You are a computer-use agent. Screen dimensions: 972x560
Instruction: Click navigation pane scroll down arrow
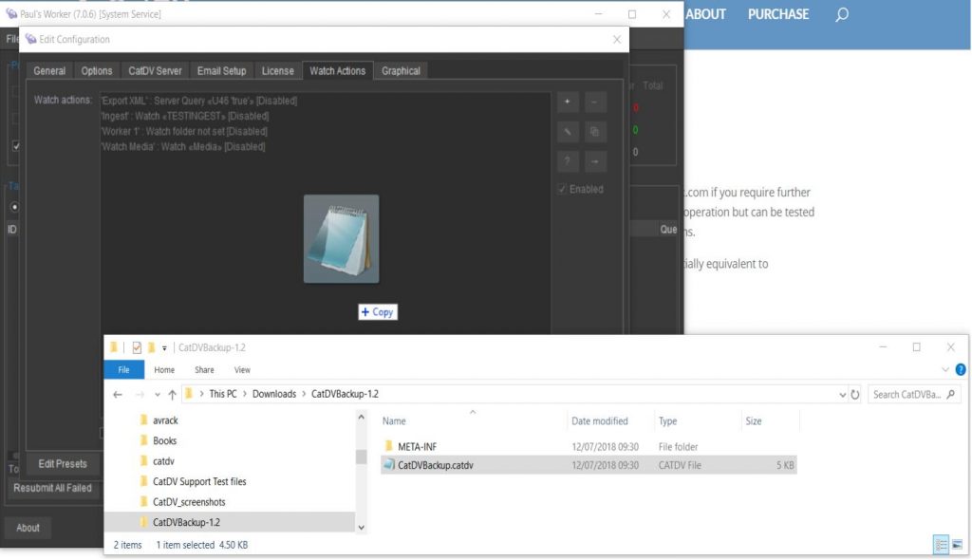pos(361,527)
